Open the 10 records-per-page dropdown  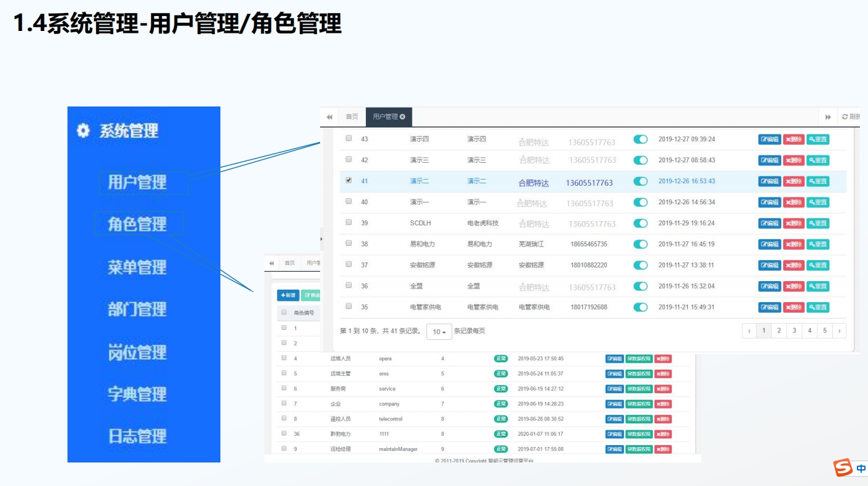point(439,332)
